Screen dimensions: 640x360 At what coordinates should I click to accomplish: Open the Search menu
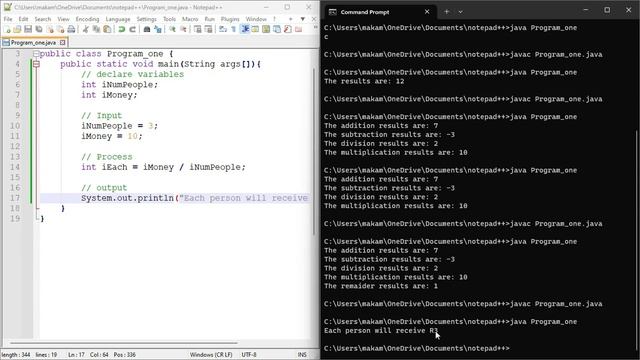tap(42, 19)
